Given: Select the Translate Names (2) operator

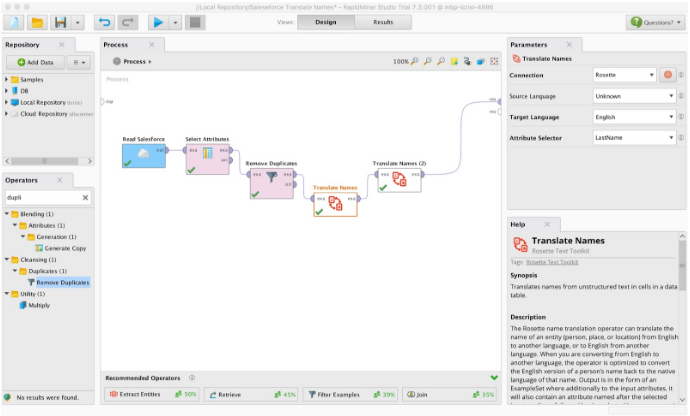Looking at the screenshot, I should (x=399, y=180).
